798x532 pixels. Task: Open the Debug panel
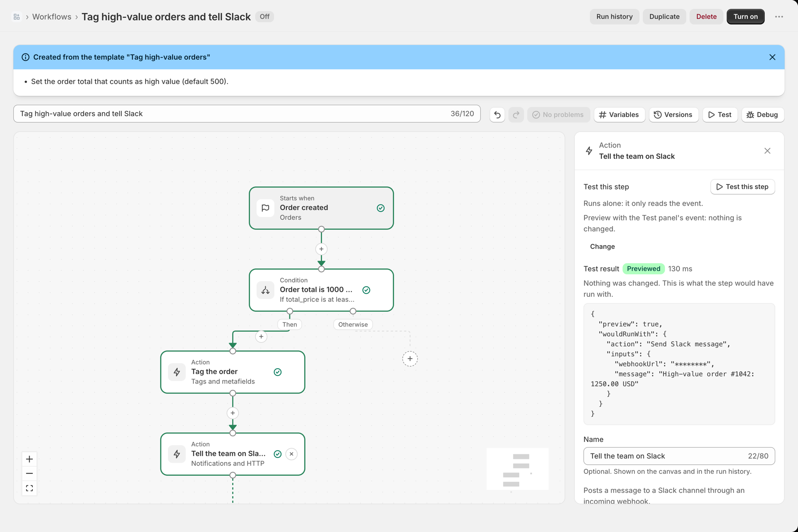pos(762,115)
